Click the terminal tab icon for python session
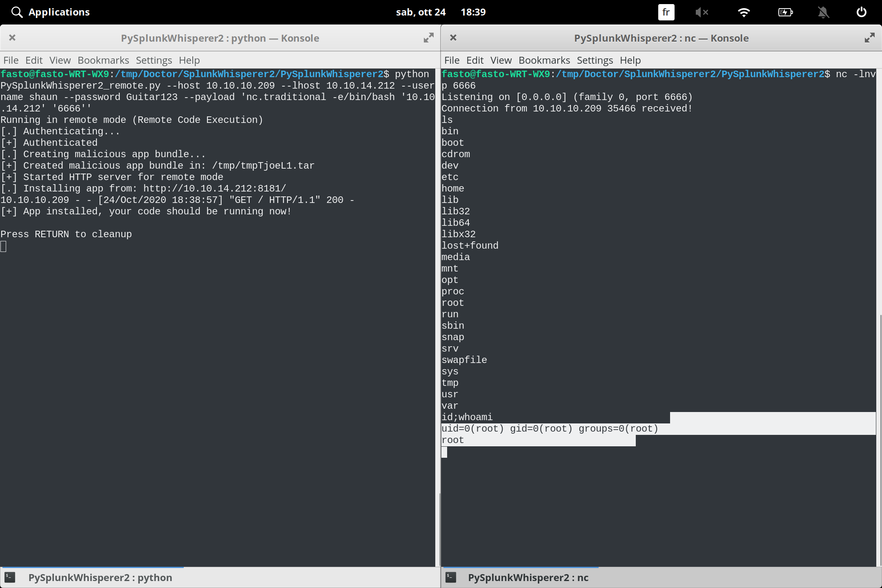The image size is (882, 588). [x=10, y=577]
